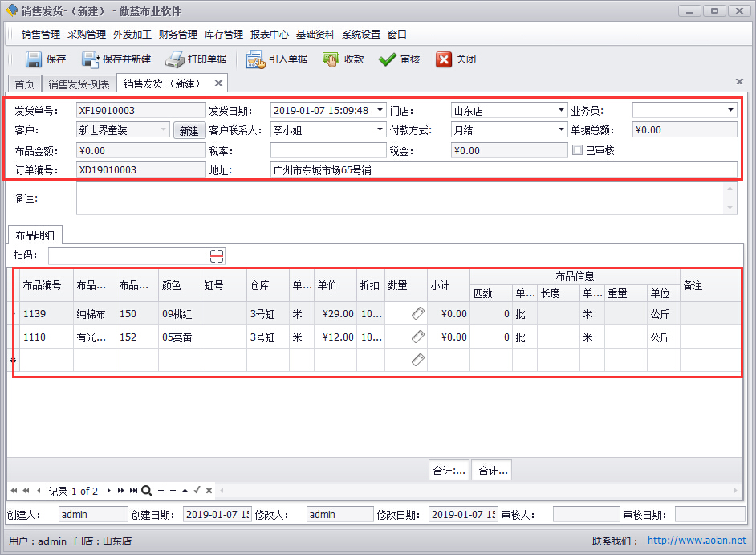Image resolution: width=756 pixels, height=555 pixels.
Task: Click the red 关闭 close document icon
Action: 445,59
